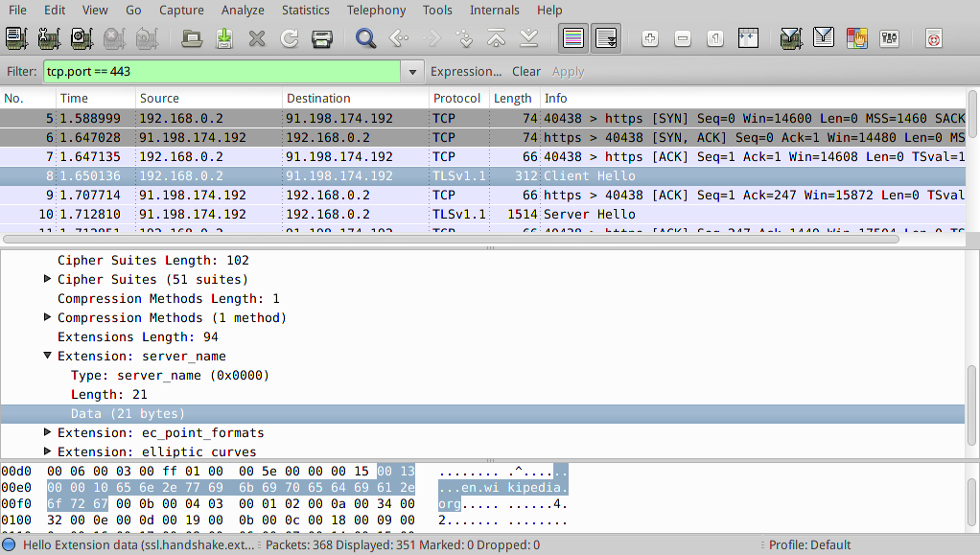The image size is (980, 555).
Task: Open the capture interfaces list
Action: tap(14, 38)
